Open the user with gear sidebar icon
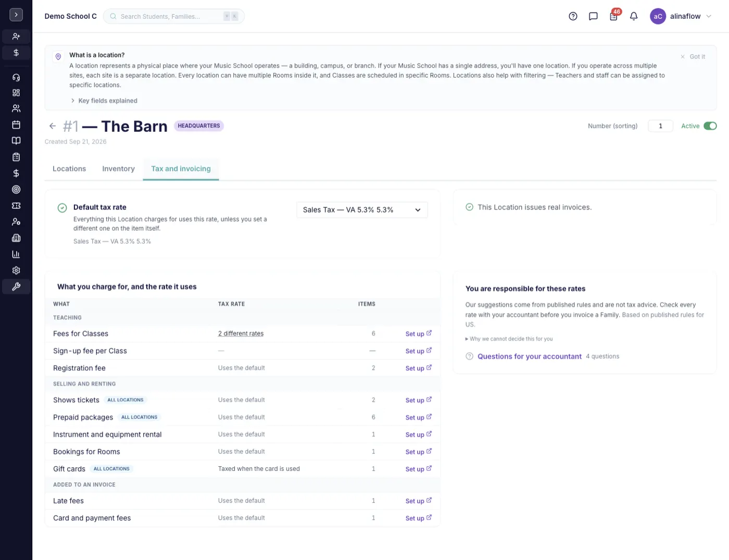The width and height of the screenshot is (729, 560). [16, 222]
